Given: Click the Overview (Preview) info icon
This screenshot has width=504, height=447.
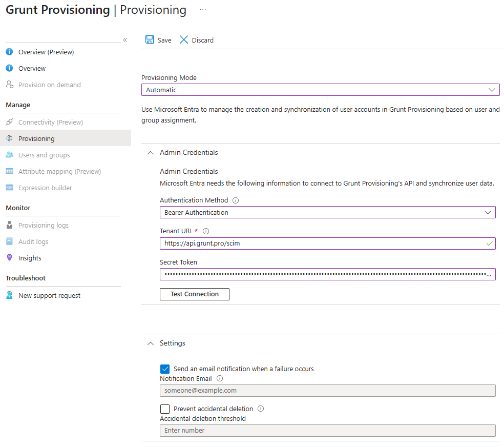Looking at the screenshot, I should click(x=9, y=51).
